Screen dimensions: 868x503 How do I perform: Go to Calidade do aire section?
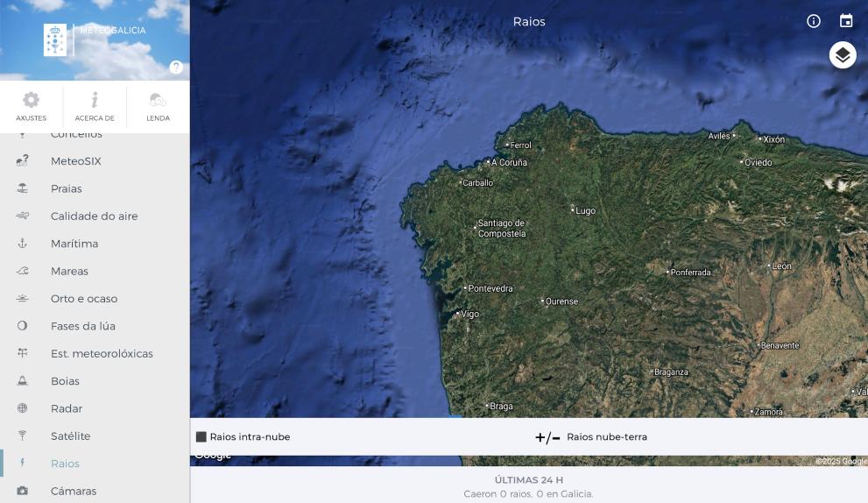[x=95, y=216]
